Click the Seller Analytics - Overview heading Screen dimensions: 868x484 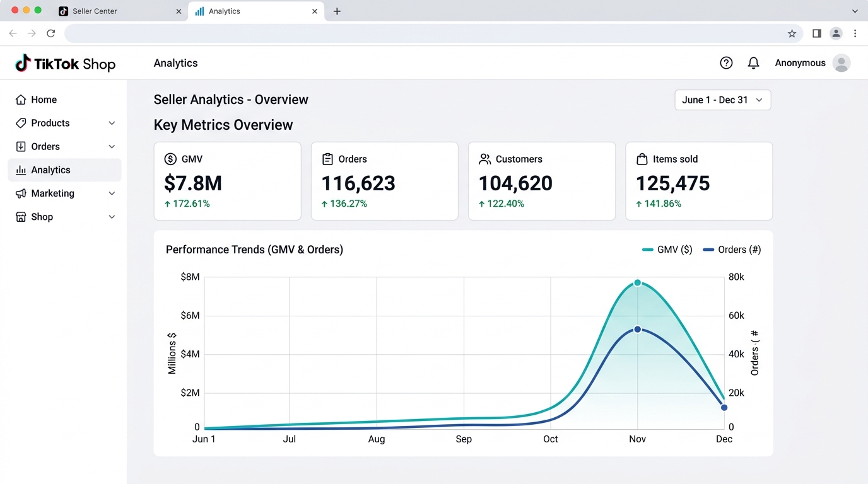coord(231,100)
